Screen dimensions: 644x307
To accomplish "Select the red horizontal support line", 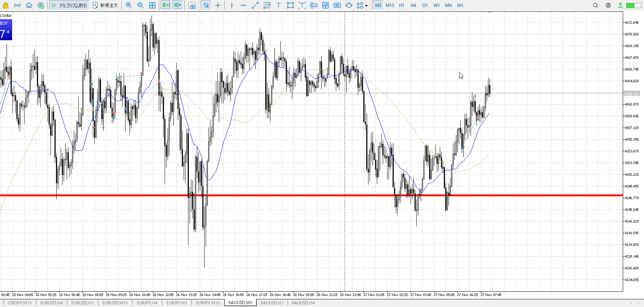I will point(293,196).
